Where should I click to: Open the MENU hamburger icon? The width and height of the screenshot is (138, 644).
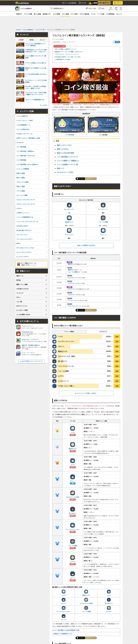point(121,8)
